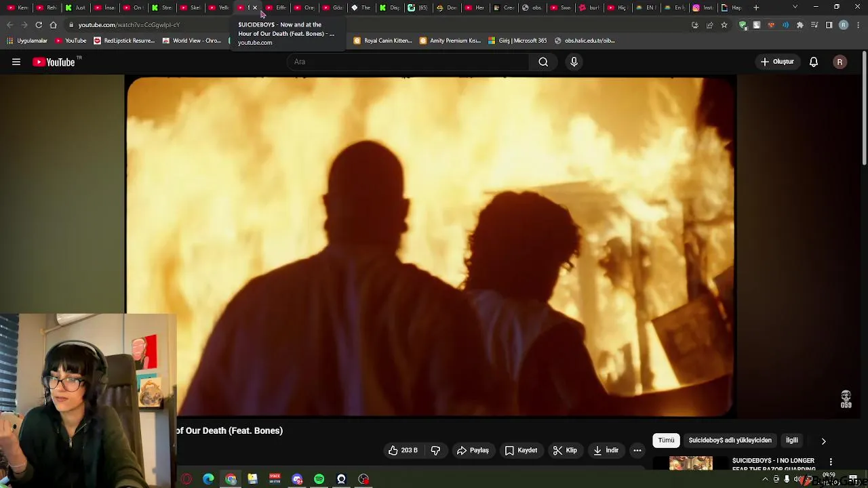Reload the page in Chrome
The width and height of the screenshot is (868, 488).
[39, 25]
